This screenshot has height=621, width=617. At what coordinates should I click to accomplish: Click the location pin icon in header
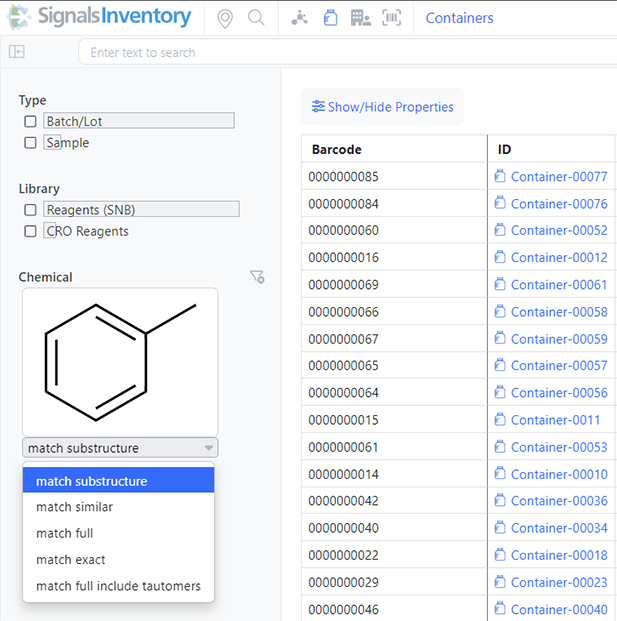tap(225, 18)
